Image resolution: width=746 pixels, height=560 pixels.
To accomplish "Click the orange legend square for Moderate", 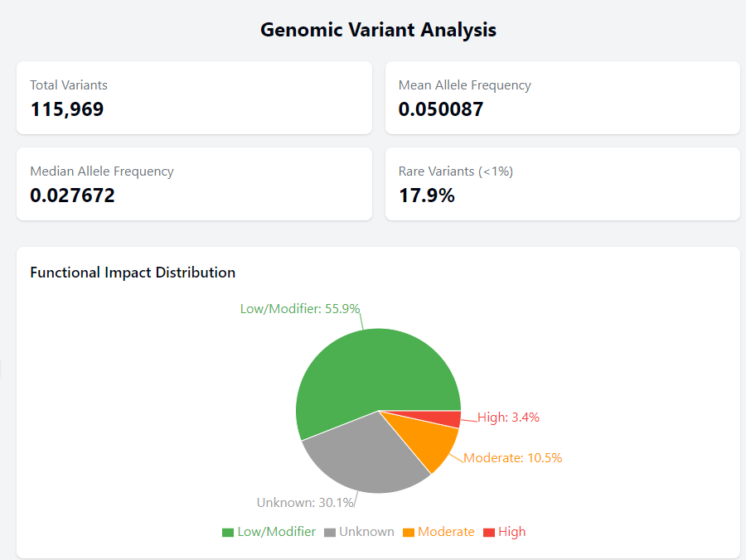I will (x=409, y=532).
